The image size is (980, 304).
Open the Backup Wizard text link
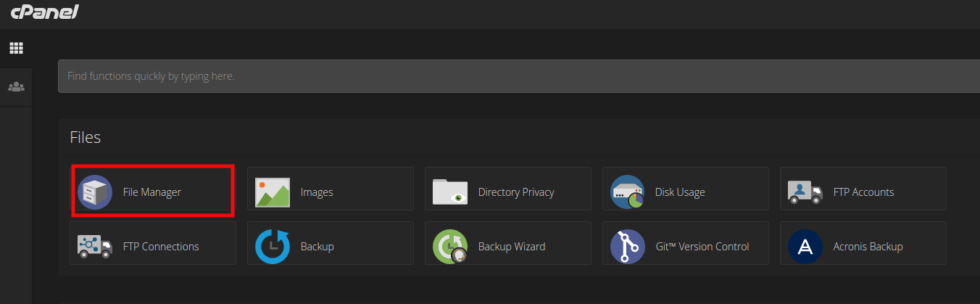[x=512, y=247]
